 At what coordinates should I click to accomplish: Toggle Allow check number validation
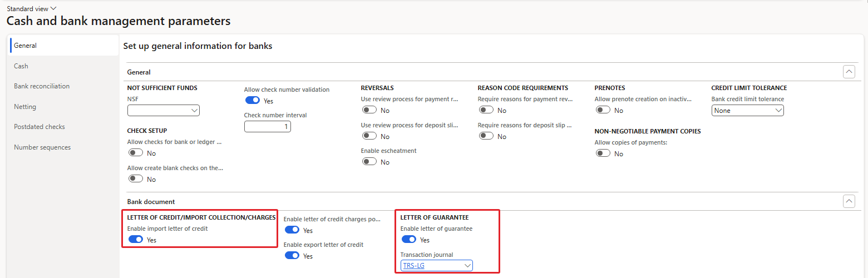(253, 101)
